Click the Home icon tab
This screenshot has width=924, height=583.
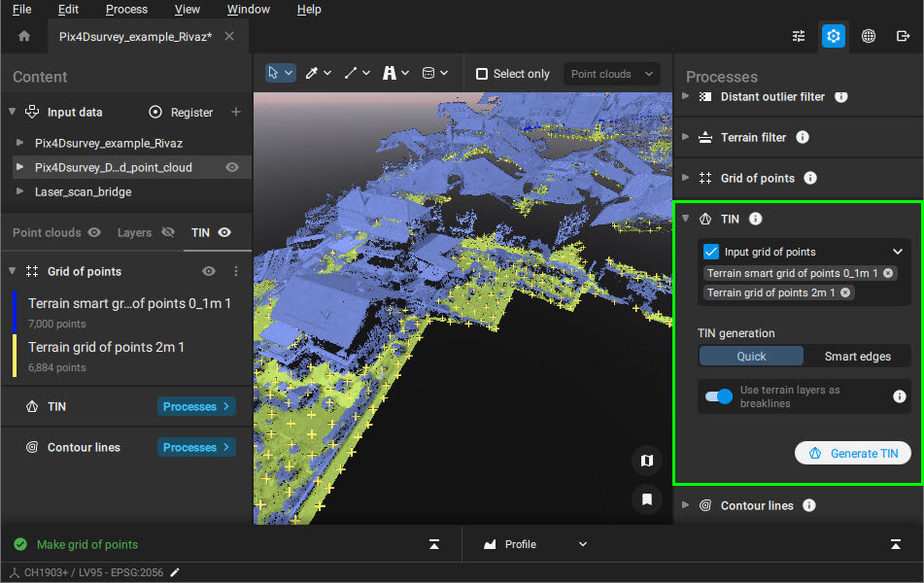pyautogui.click(x=24, y=36)
